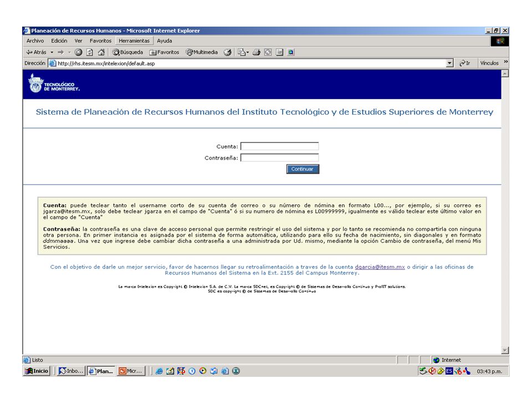The image size is (532, 399).
Task: Click the last tray icon before the clock
Action: coord(467,371)
